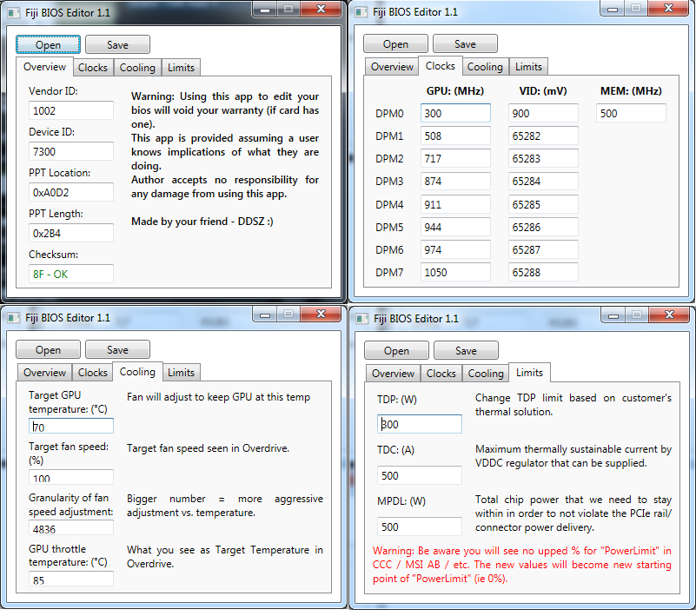
Task: Switch to Overview tab in Clocks window
Action: pos(392,67)
